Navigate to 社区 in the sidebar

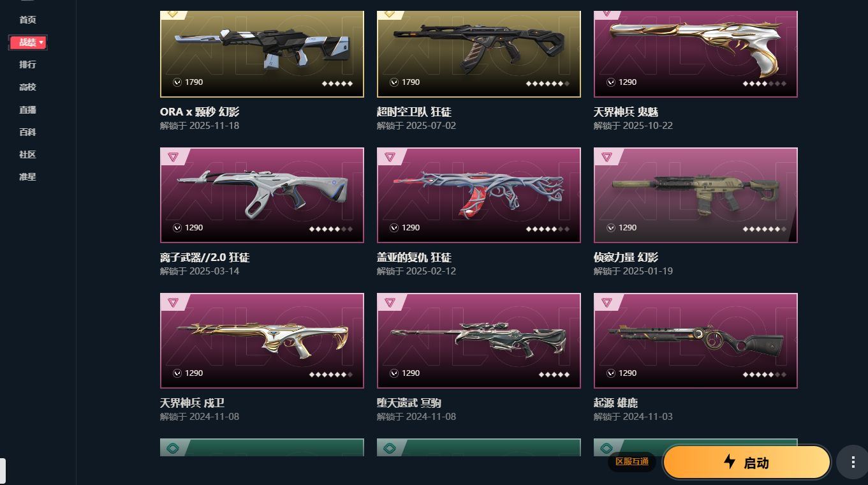(27, 154)
